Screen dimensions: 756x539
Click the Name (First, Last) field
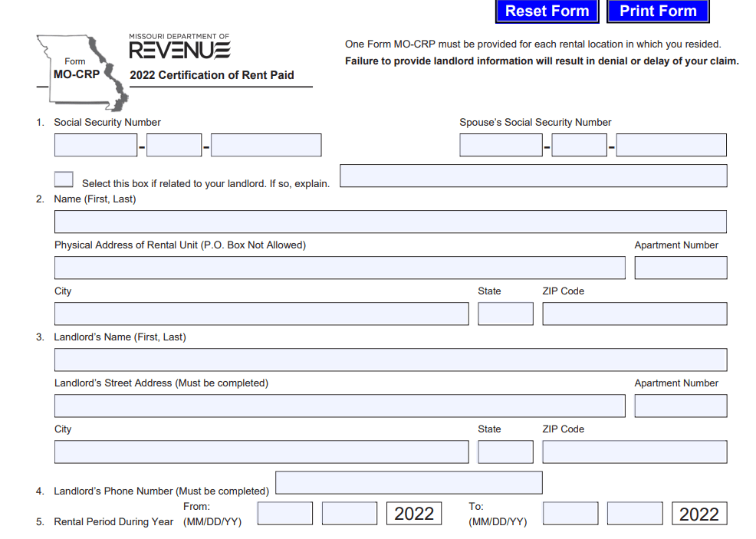(390, 222)
